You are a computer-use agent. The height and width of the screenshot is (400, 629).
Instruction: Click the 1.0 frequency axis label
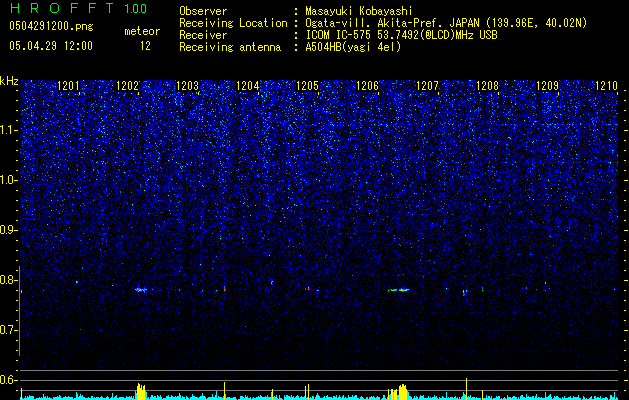[9, 180]
